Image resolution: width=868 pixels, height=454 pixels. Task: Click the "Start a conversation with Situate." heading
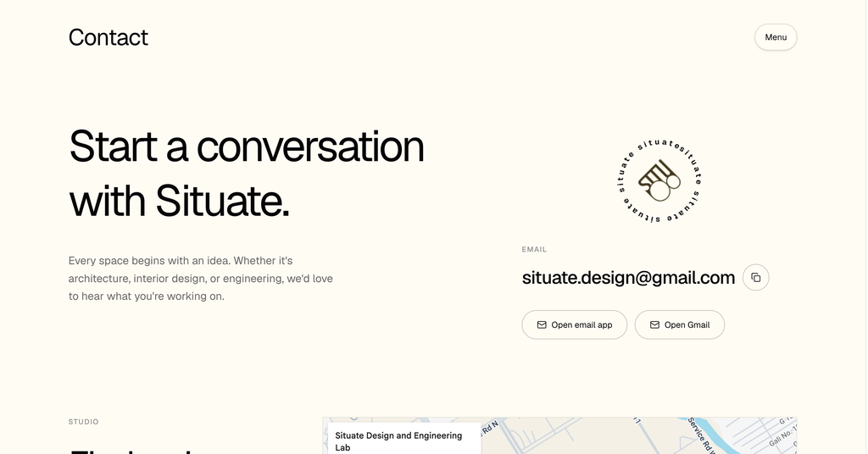point(247,174)
